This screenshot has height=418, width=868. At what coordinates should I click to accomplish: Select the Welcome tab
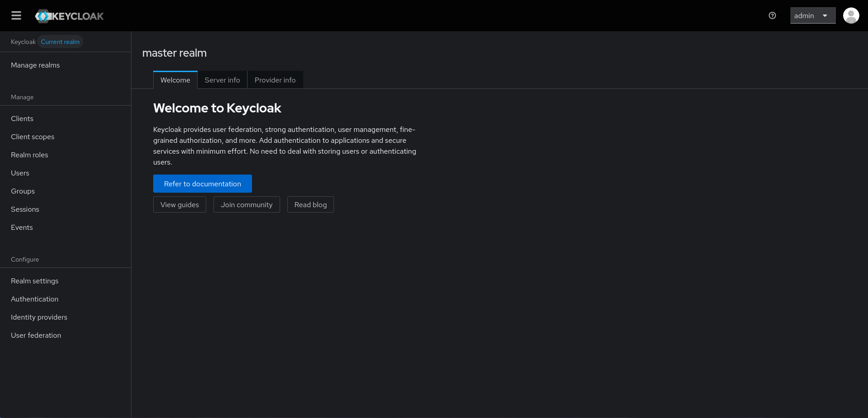(x=175, y=80)
